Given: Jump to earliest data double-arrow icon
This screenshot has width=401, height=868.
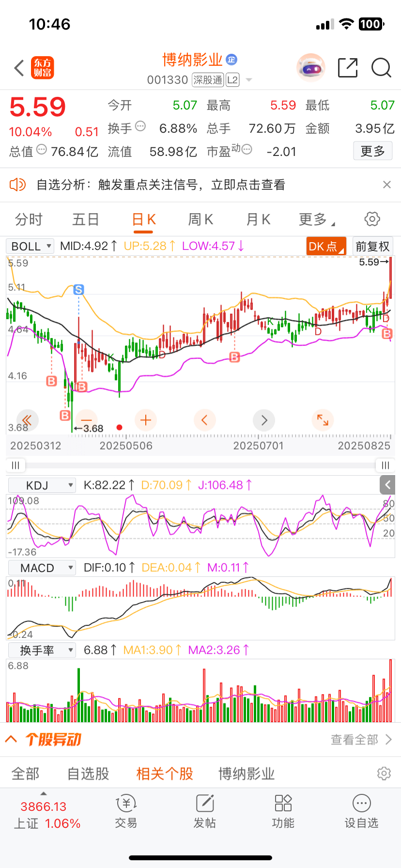Looking at the screenshot, I should click(x=28, y=420).
